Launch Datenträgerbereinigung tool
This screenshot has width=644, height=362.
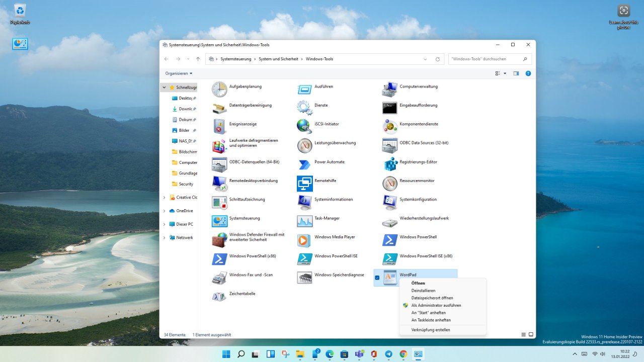click(219, 108)
